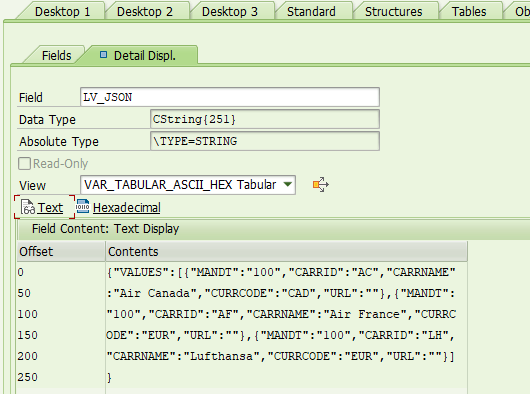The height and width of the screenshot is (394, 530).
Task: Click the export view icon beside the View dropdown
Action: click(320, 184)
